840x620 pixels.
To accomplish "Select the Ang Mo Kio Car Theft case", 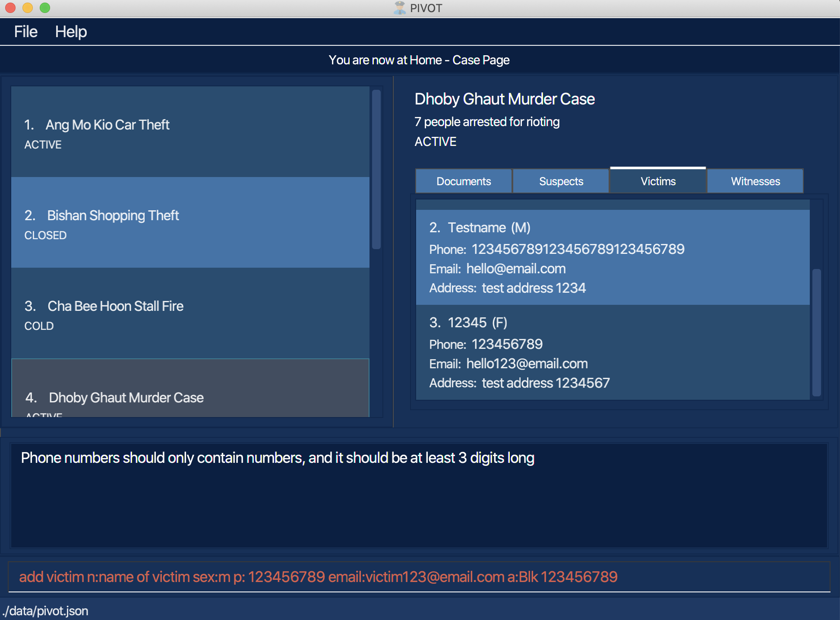I will coord(190,132).
